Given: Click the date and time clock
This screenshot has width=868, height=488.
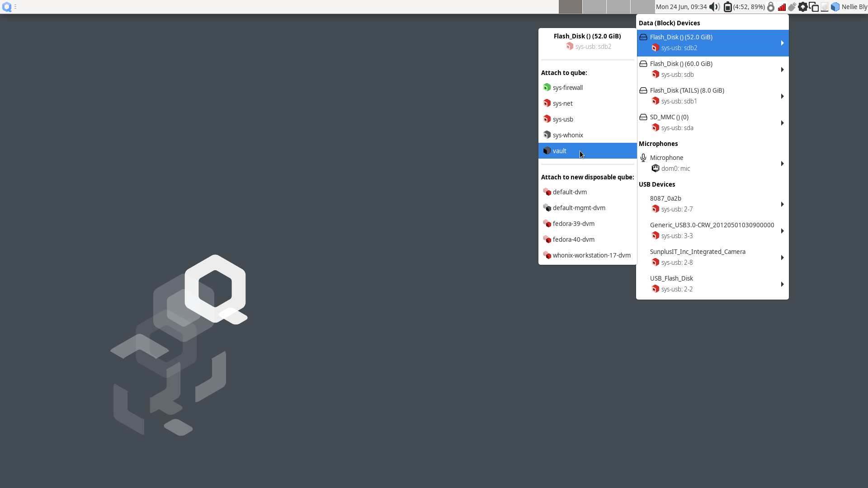Looking at the screenshot, I should (681, 7).
